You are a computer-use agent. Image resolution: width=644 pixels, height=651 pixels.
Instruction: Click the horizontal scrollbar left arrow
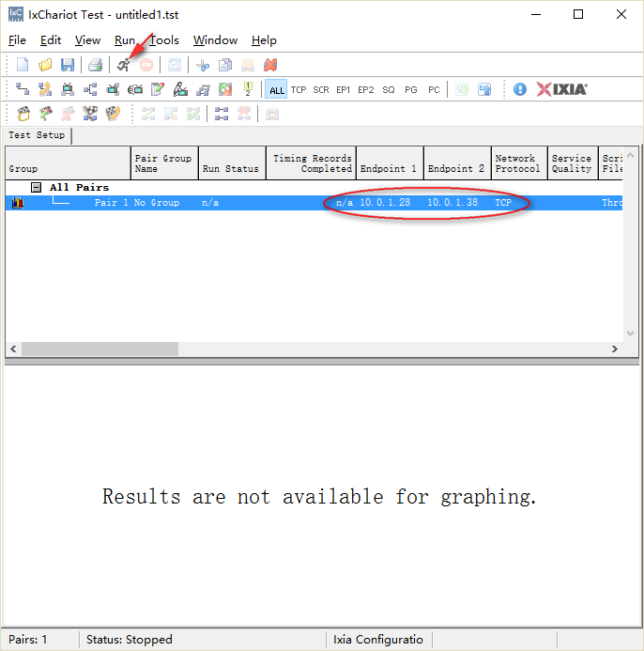pos(13,349)
